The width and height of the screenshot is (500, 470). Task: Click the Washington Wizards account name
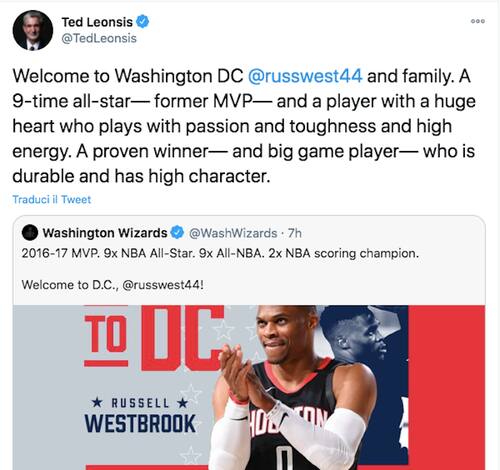105,233
